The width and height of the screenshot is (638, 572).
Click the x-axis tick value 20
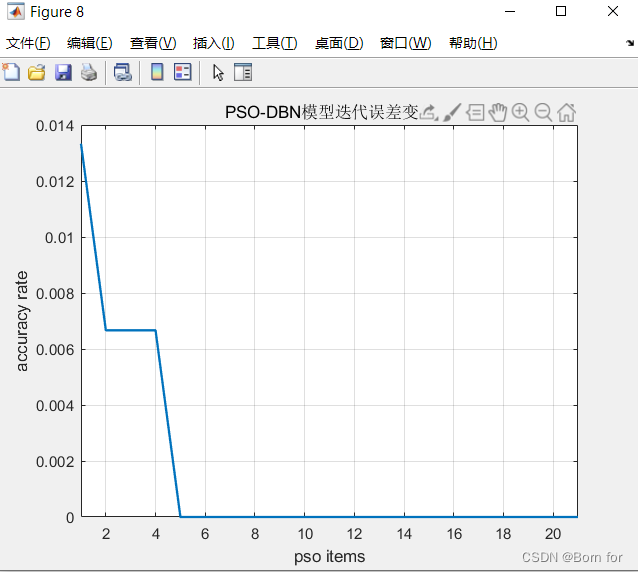click(x=553, y=534)
